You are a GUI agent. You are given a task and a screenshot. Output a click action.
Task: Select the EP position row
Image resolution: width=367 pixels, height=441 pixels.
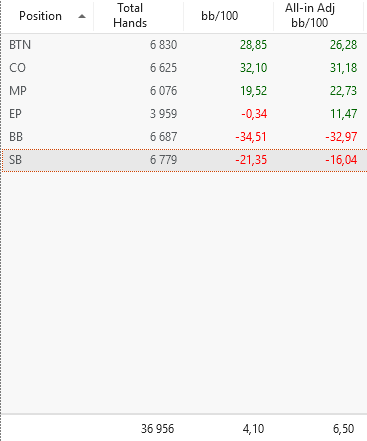click(184, 114)
